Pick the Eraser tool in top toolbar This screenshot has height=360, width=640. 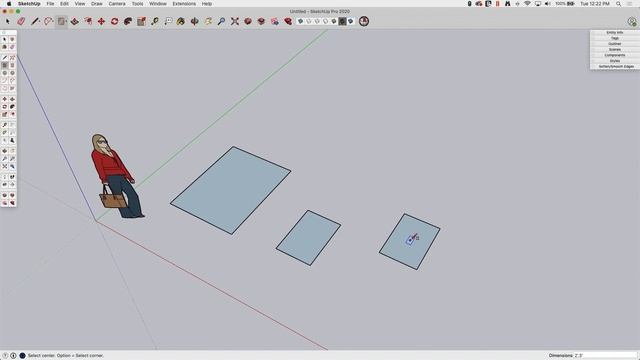tap(21, 21)
